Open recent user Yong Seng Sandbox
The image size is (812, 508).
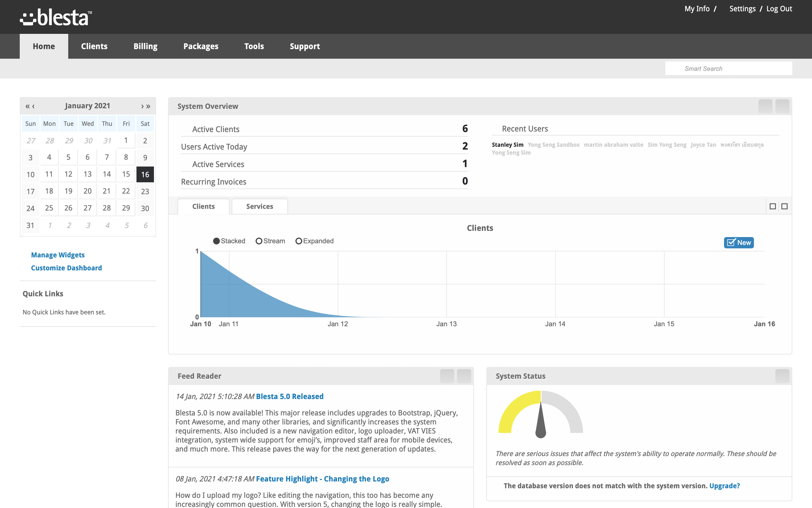tap(554, 145)
